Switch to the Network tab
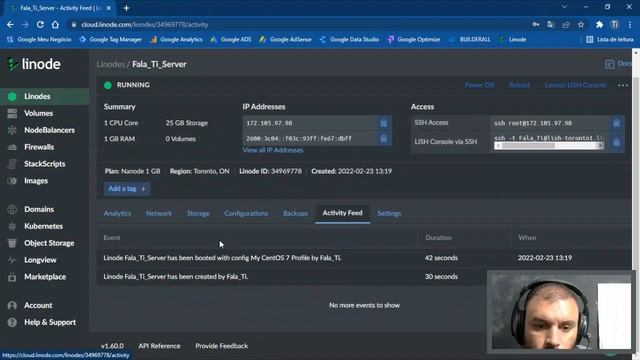 pyautogui.click(x=159, y=213)
